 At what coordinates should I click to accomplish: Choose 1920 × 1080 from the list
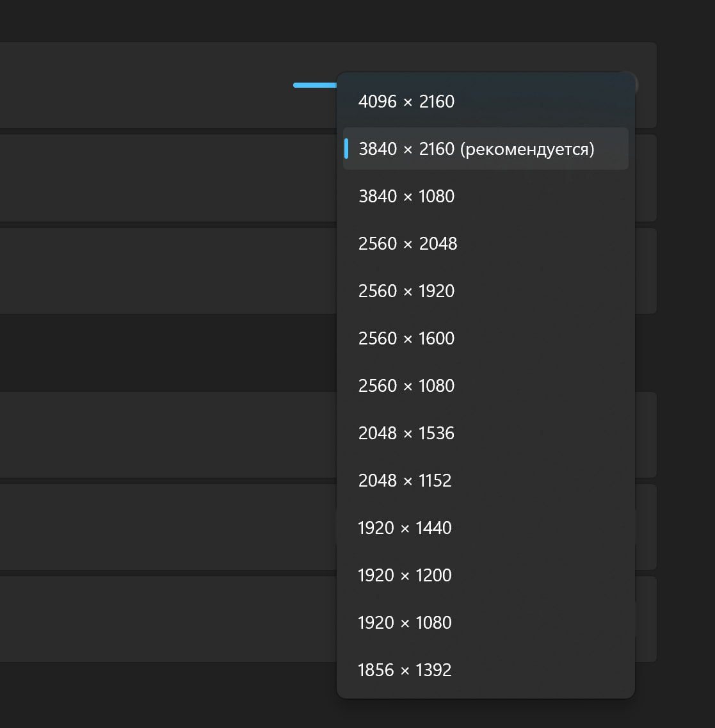[486, 622]
